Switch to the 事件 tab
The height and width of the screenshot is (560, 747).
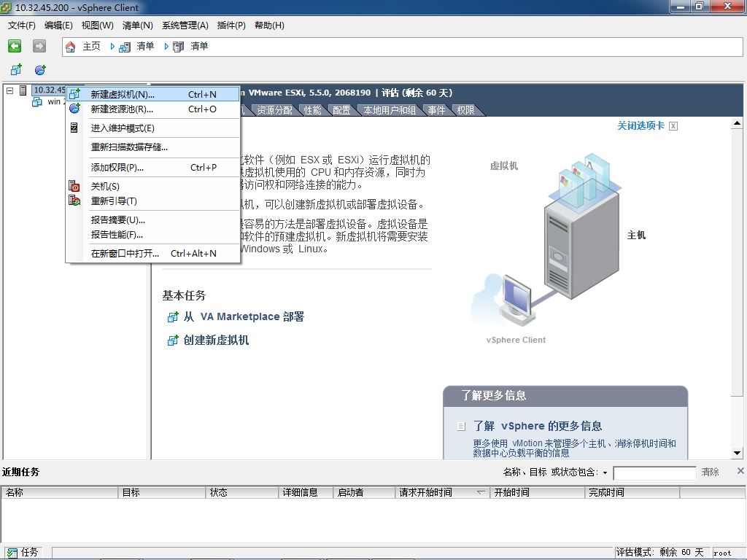436,110
